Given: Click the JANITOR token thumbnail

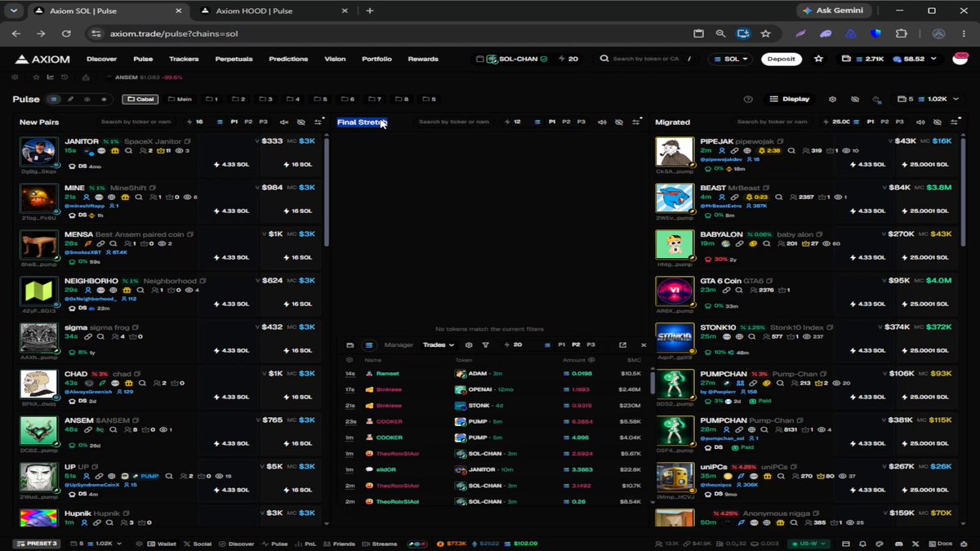Looking at the screenshot, I should click(x=39, y=153).
